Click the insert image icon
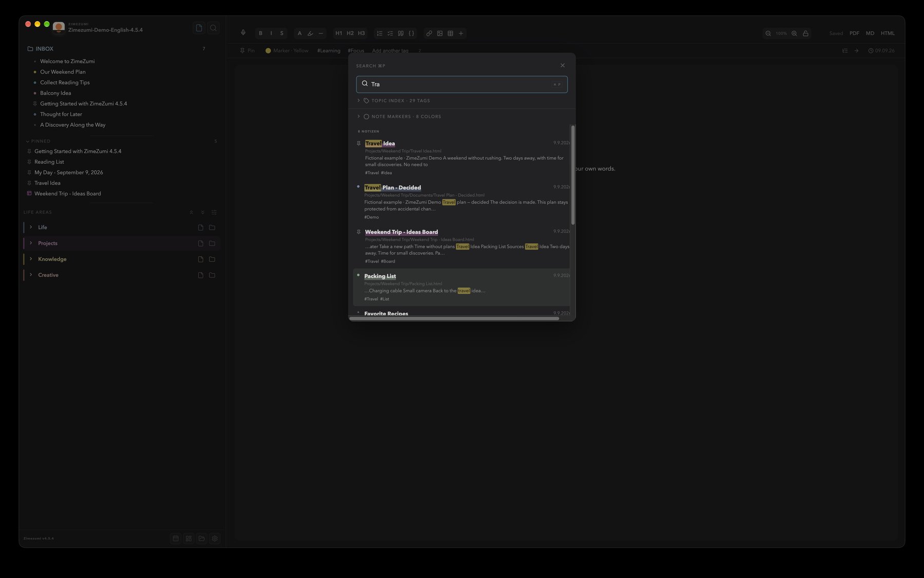Screen dimensions: 924x578 pyautogui.click(x=440, y=33)
